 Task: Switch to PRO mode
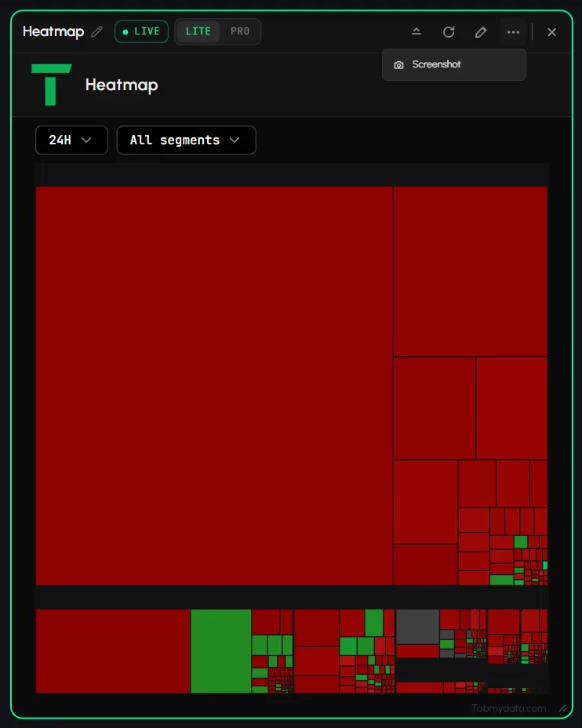[240, 31]
